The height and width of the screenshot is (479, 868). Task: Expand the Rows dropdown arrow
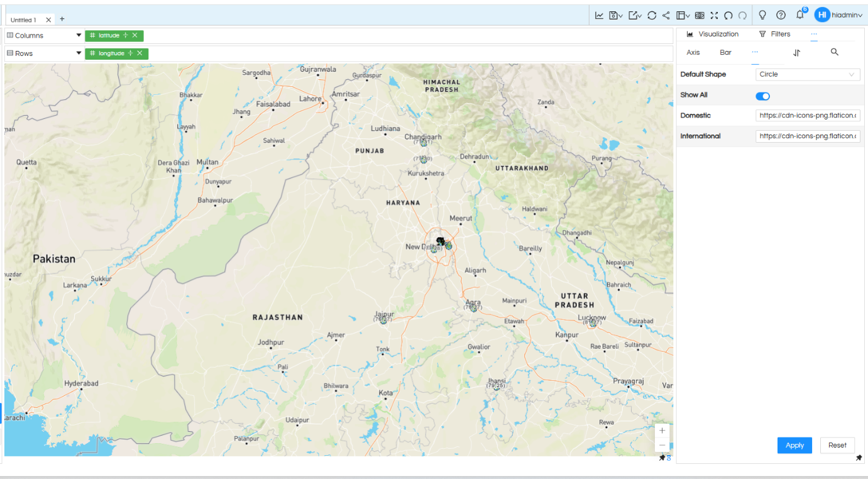79,53
